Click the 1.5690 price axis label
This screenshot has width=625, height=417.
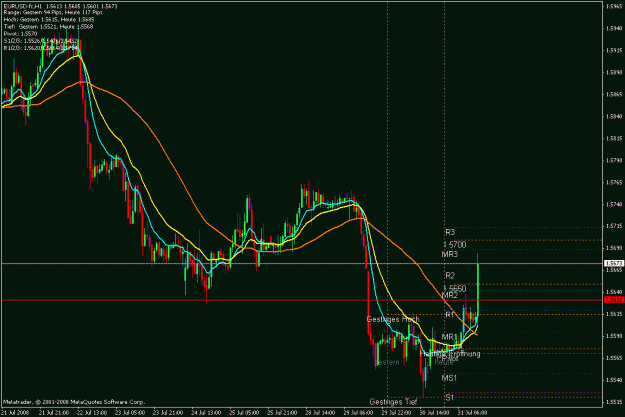[x=614, y=248]
